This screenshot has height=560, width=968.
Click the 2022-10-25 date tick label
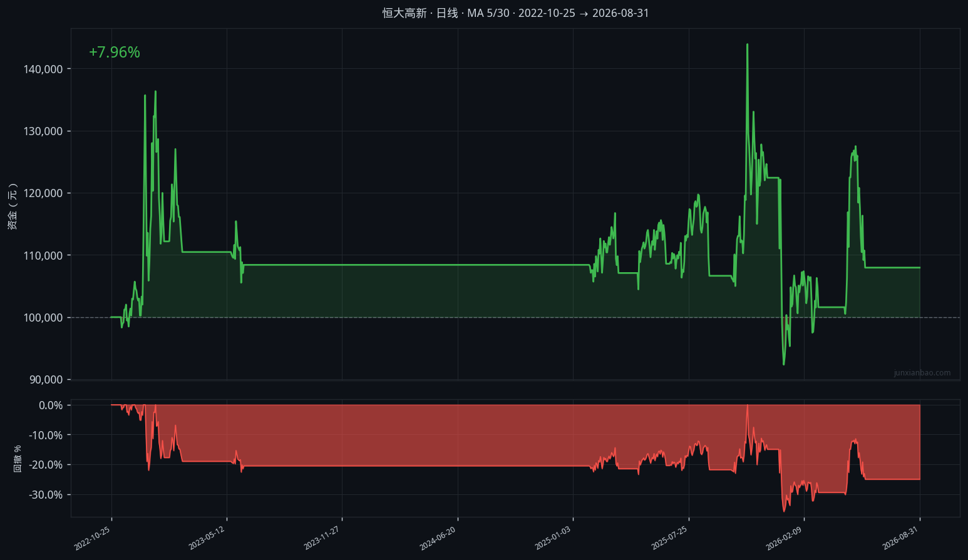pyautogui.click(x=92, y=538)
